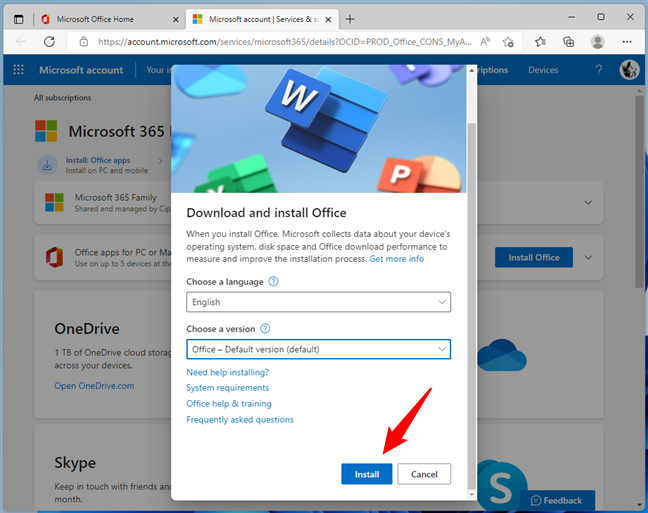Open the Microsoft apps launcher grid
The width and height of the screenshot is (648, 513).
[18, 69]
